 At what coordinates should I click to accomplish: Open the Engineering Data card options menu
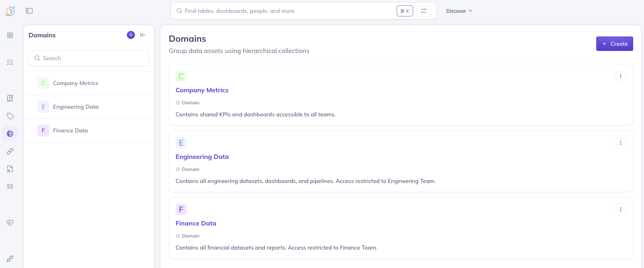pos(621,143)
